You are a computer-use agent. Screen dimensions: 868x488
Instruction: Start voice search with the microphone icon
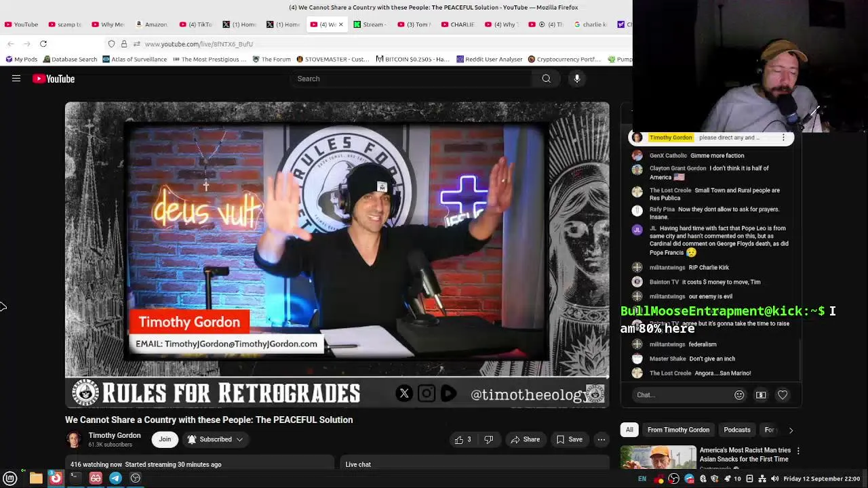coord(577,79)
